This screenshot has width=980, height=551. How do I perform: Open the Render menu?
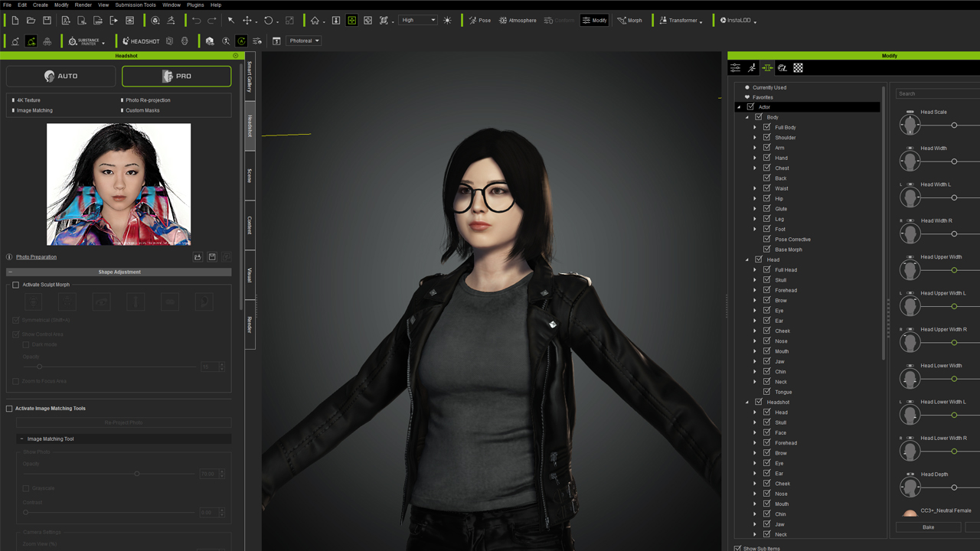(x=83, y=5)
